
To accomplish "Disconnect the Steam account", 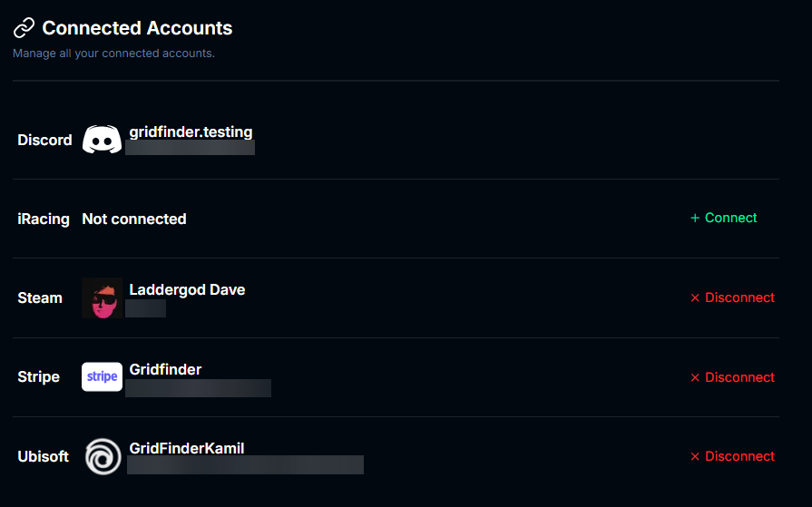I will (x=731, y=297).
